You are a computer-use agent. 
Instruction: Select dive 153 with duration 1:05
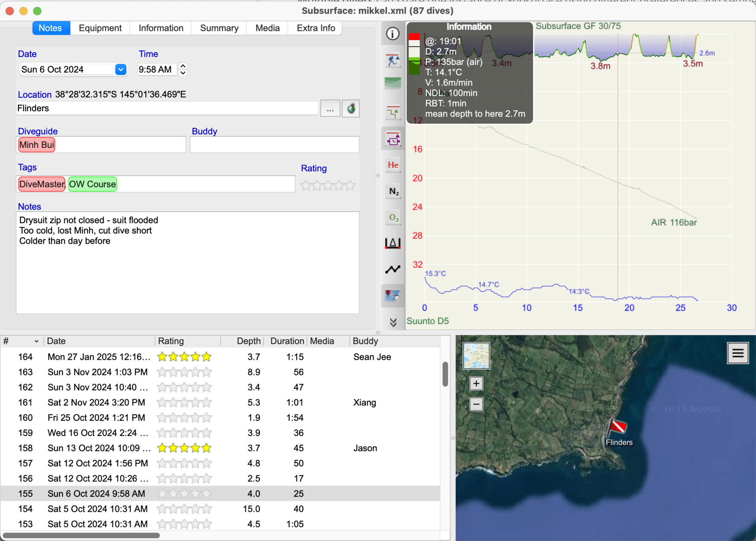pyautogui.click(x=220, y=524)
